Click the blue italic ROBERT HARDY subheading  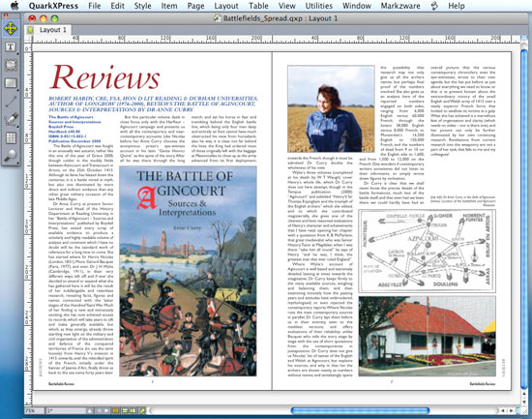(153, 104)
